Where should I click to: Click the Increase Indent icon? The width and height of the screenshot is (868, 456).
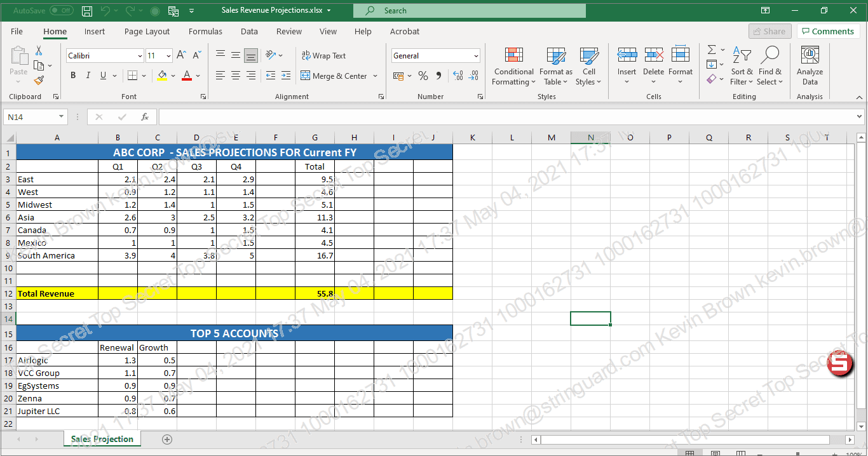click(x=285, y=76)
